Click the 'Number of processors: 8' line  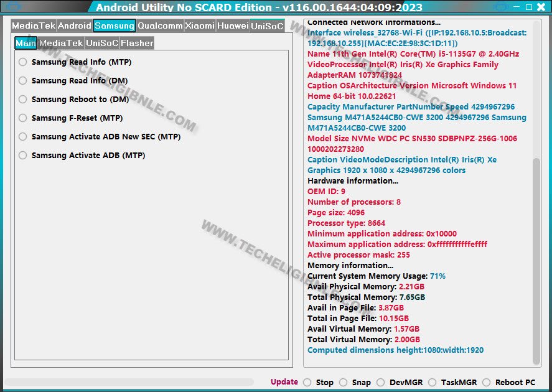click(354, 202)
